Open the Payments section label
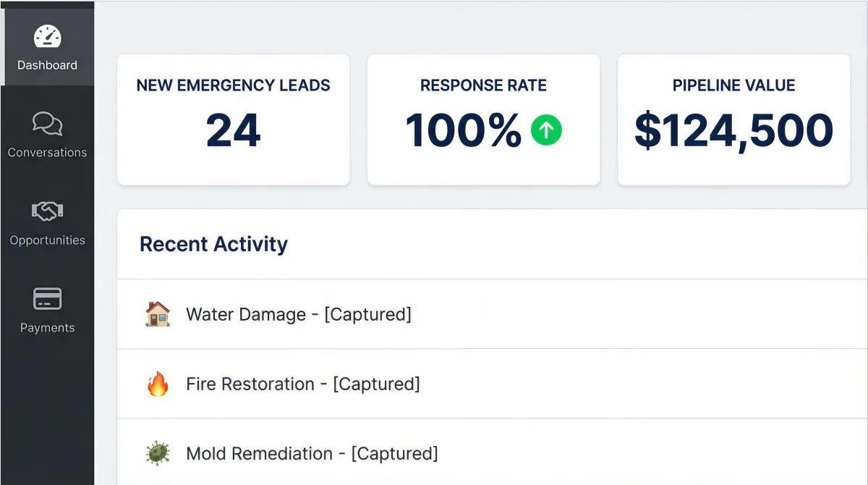 click(x=48, y=328)
